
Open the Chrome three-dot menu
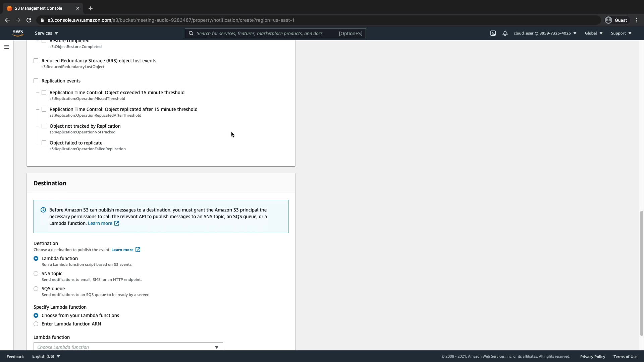click(637, 20)
